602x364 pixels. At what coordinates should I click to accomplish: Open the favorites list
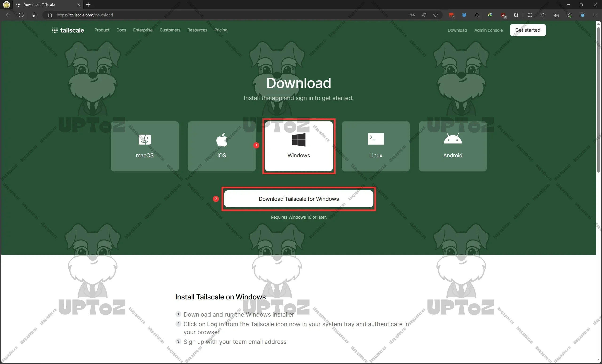click(543, 15)
